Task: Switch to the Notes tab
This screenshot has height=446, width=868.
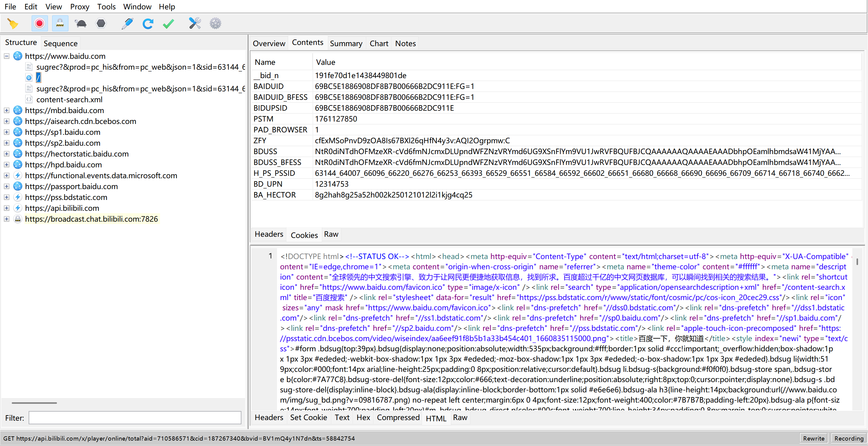Action: (x=405, y=43)
